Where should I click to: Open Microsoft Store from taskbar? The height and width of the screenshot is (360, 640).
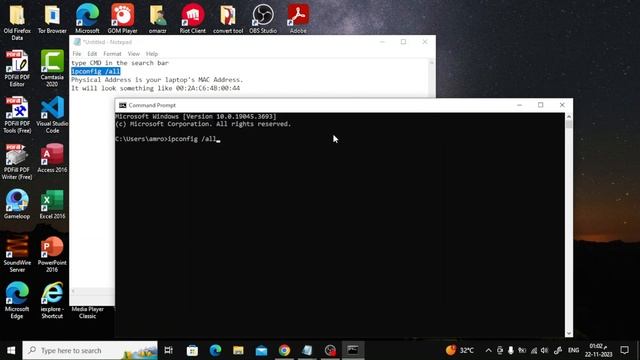pyautogui.click(x=192, y=350)
